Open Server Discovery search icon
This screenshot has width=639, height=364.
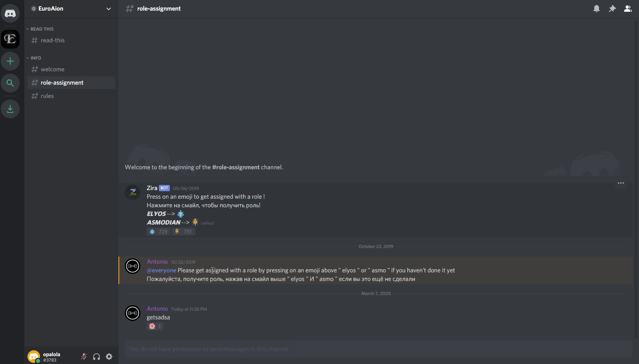point(10,83)
